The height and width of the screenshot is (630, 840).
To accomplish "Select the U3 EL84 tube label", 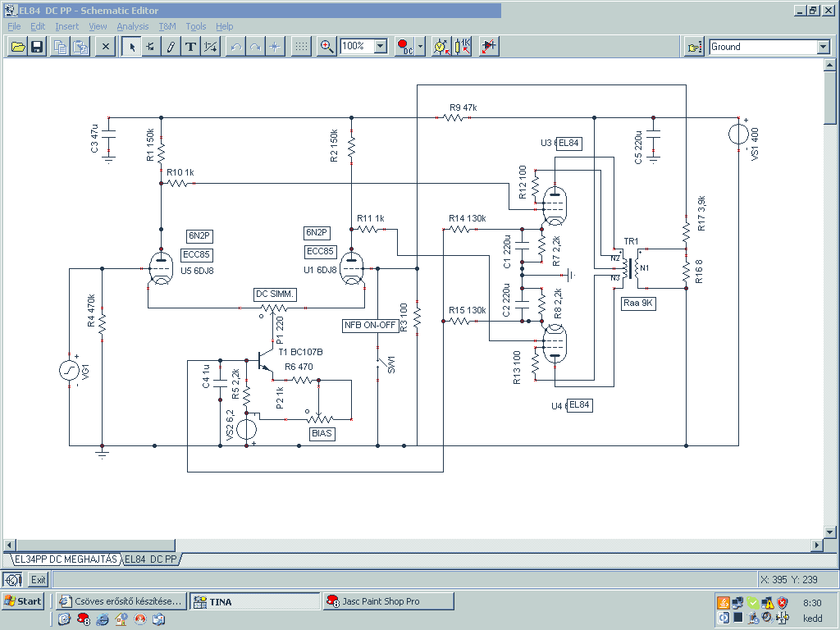I will click(569, 143).
